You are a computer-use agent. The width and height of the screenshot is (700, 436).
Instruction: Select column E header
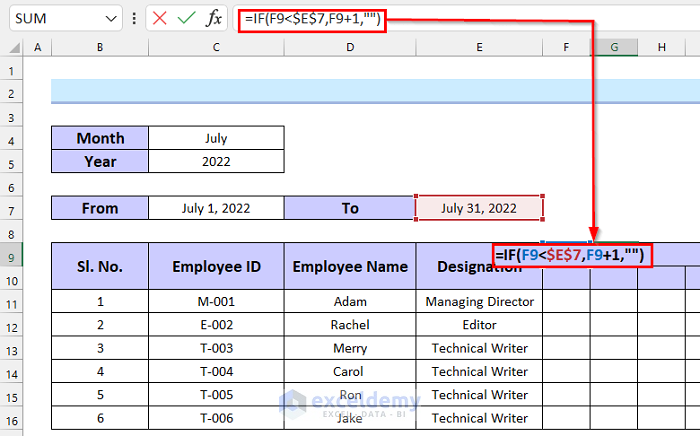click(479, 47)
